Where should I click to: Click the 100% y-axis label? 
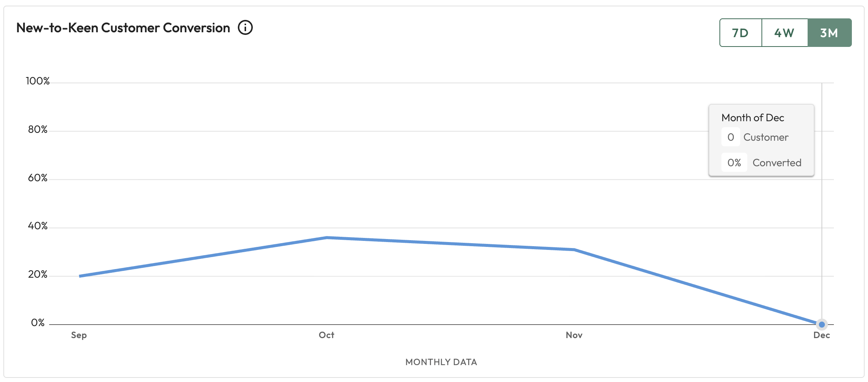pyautogui.click(x=38, y=81)
